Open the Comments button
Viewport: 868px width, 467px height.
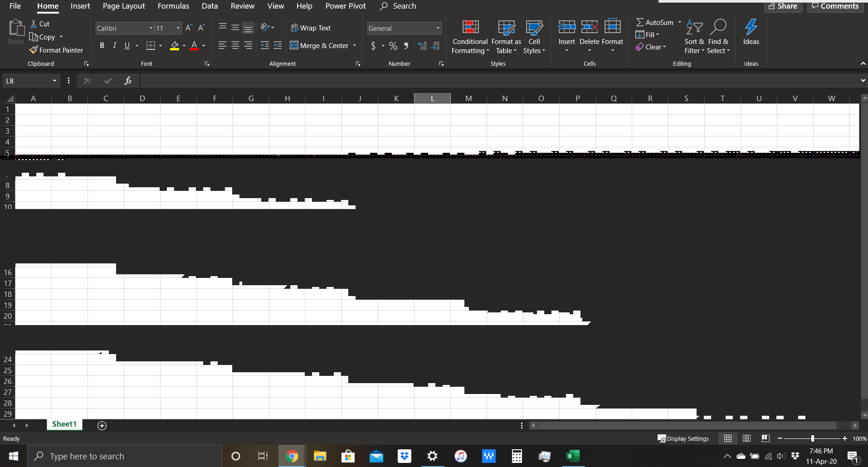pyautogui.click(x=835, y=6)
